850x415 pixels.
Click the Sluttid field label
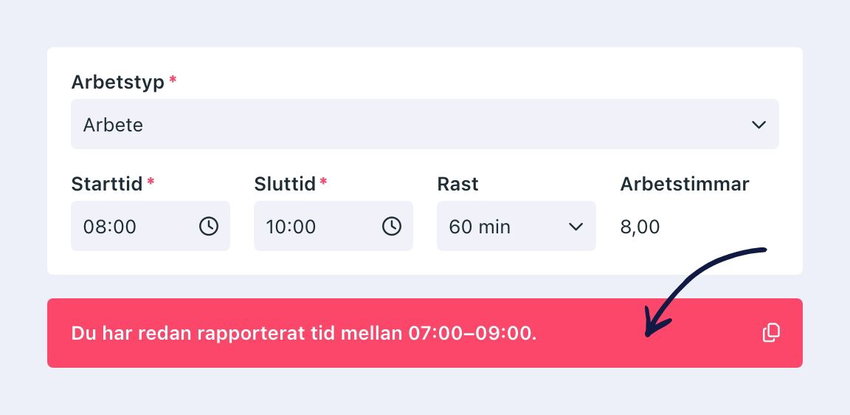click(x=285, y=184)
